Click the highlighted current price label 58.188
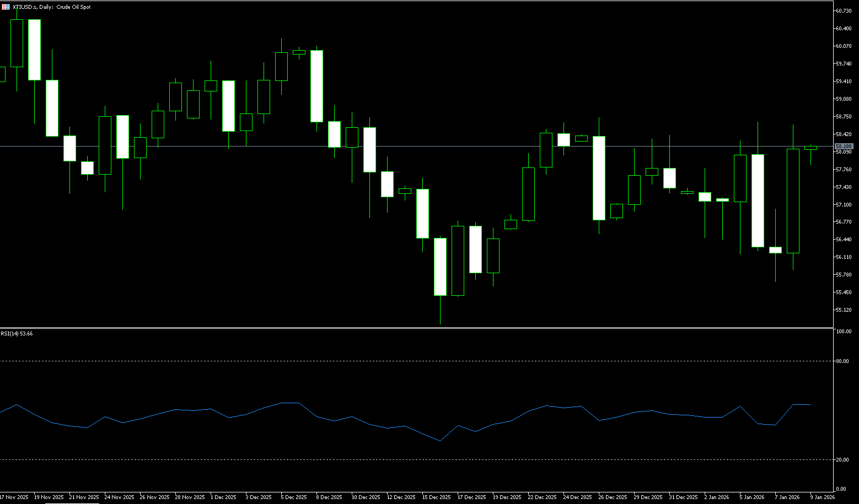859x504 pixels. (x=844, y=147)
